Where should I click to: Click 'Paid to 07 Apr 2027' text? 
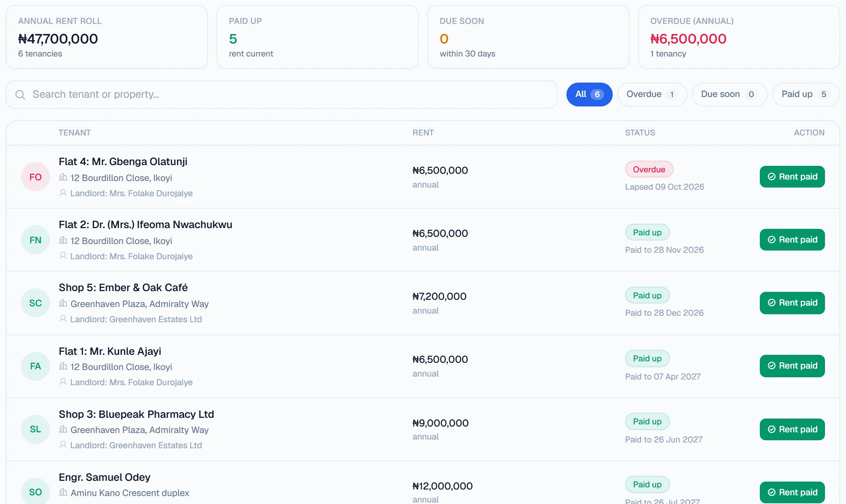point(663,377)
